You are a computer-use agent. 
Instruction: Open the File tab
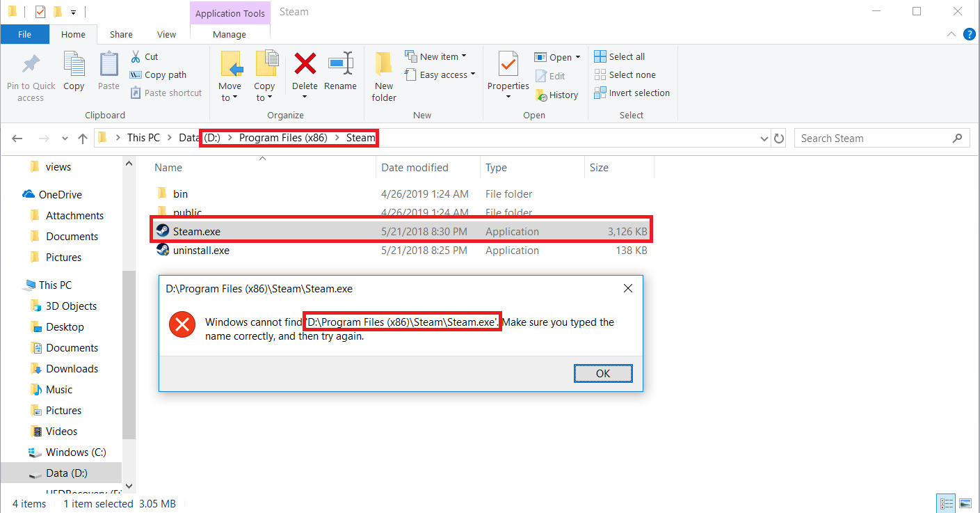(24, 34)
